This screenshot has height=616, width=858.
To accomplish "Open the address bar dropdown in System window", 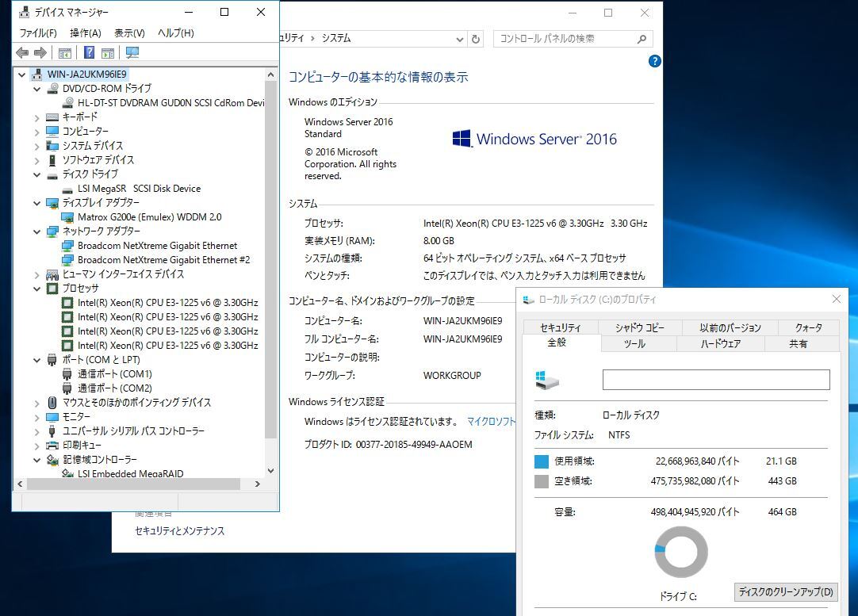I will (x=460, y=39).
